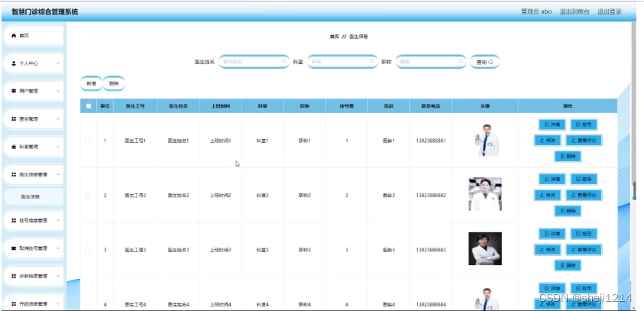
Task: Collapse 医生信息管理 using its chevron
Action: click(58, 174)
